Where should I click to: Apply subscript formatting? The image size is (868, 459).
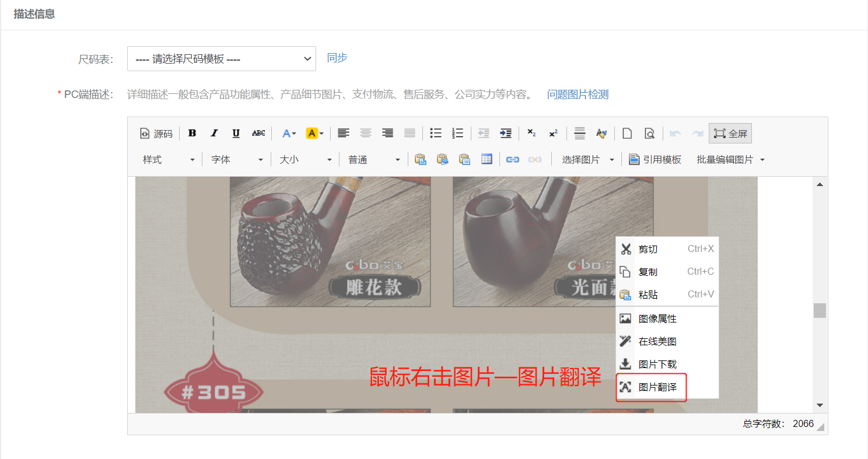click(x=531, y=134)
